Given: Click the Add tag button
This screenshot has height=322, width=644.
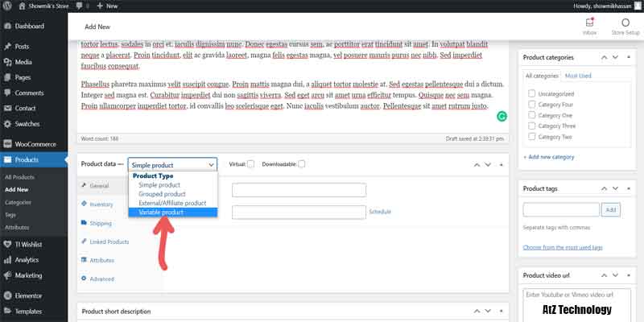Looking at the screenshot, I should click(x=612, y=209).
